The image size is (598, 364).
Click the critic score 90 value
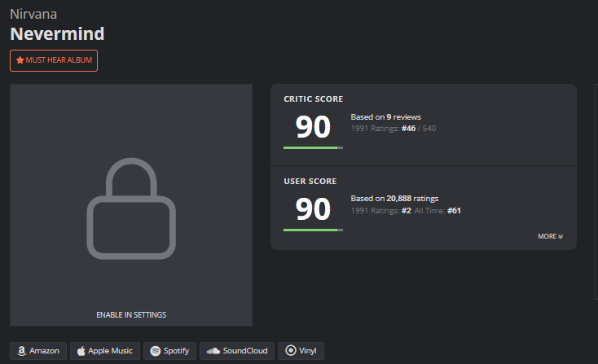coord(313,127)
